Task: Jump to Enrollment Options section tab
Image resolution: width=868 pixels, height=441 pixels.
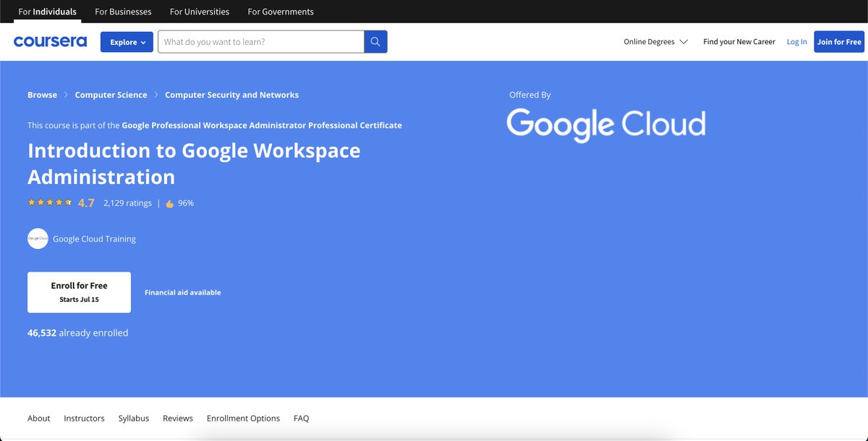Action: (x=243, y=418)
